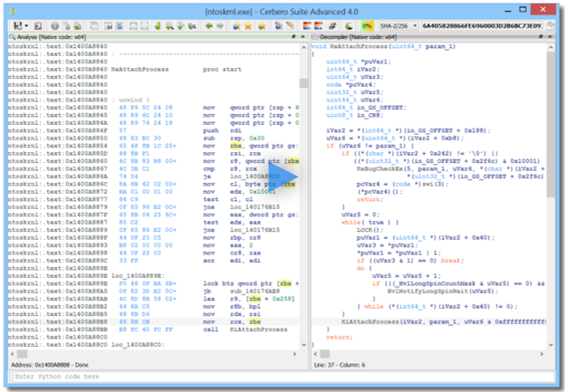Click the copy hash icon at toolbar end
The height and width of the screenshot is (392, 565).
(x=551, y=26)
